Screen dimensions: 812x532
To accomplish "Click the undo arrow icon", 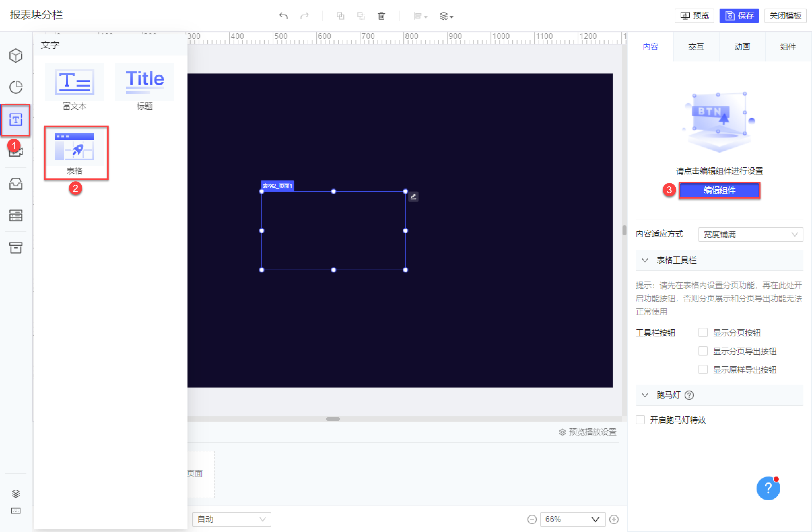I will click(283, 16).
